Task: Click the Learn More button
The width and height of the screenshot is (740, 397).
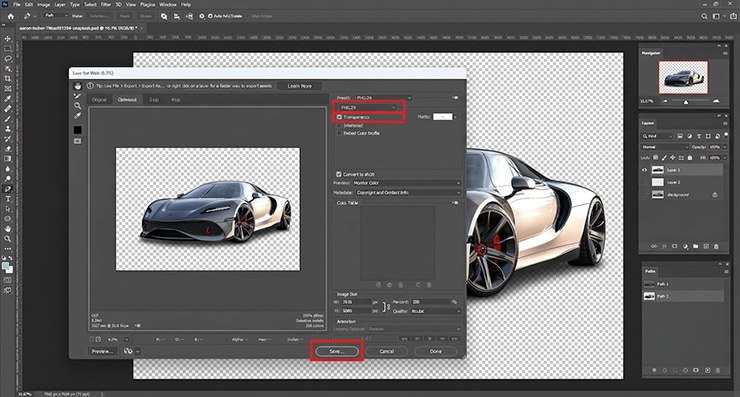Action: click(x=300, y=86)
